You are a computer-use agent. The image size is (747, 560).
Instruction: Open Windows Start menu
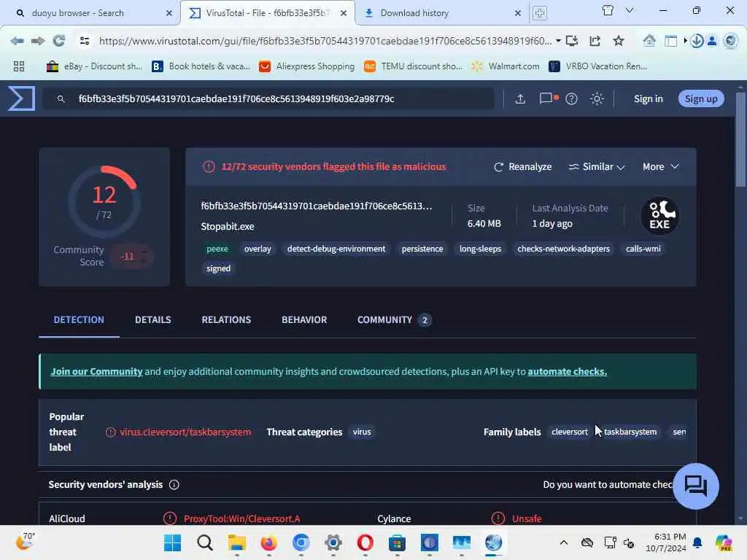(172, 542)
